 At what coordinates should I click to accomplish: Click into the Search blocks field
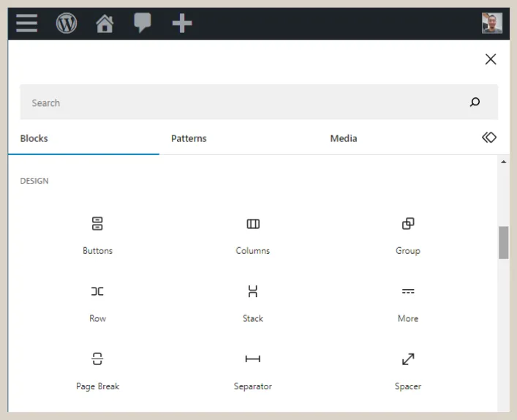pos(241,102)
